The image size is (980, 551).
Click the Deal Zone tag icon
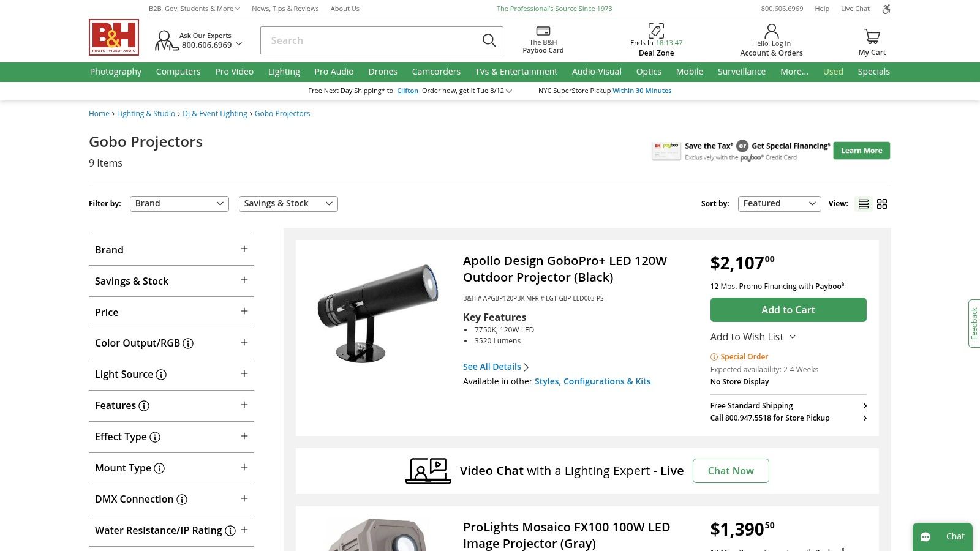(x=656, y=31)
